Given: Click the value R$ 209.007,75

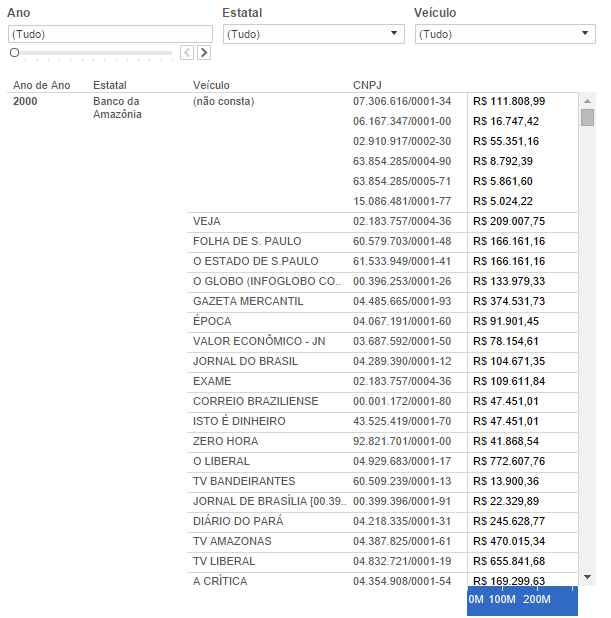Looking at the screenshot, I should coord(509,221).
